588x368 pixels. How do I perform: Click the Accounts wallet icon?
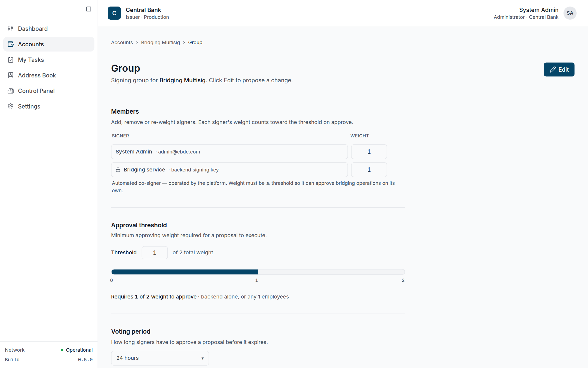[x=11, y=44]
